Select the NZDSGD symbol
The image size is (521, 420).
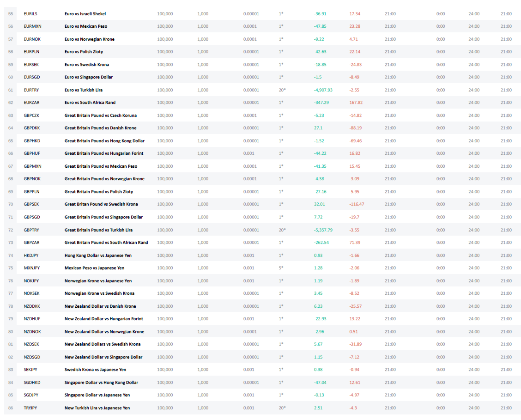pyautogui.click(x=32, y=357)
